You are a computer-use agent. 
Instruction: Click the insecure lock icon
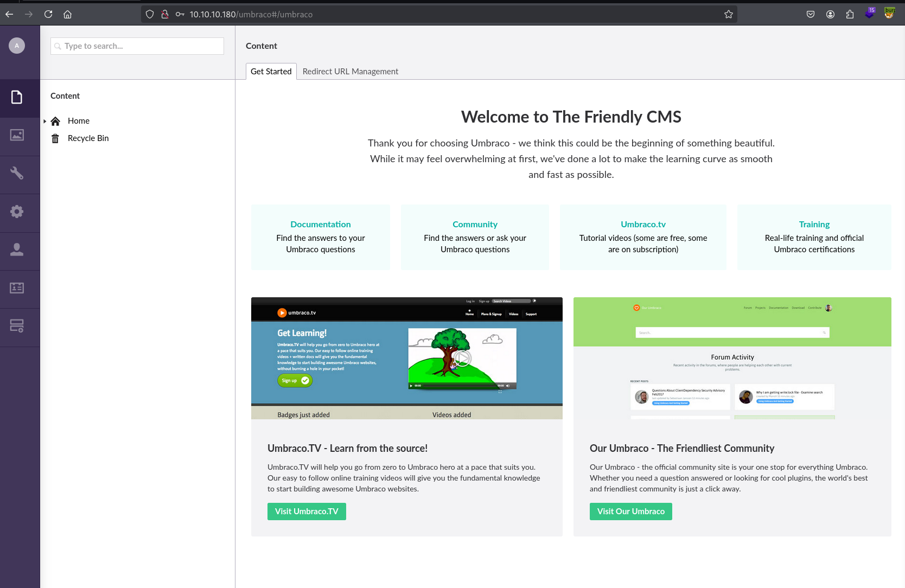coord(165,14)
